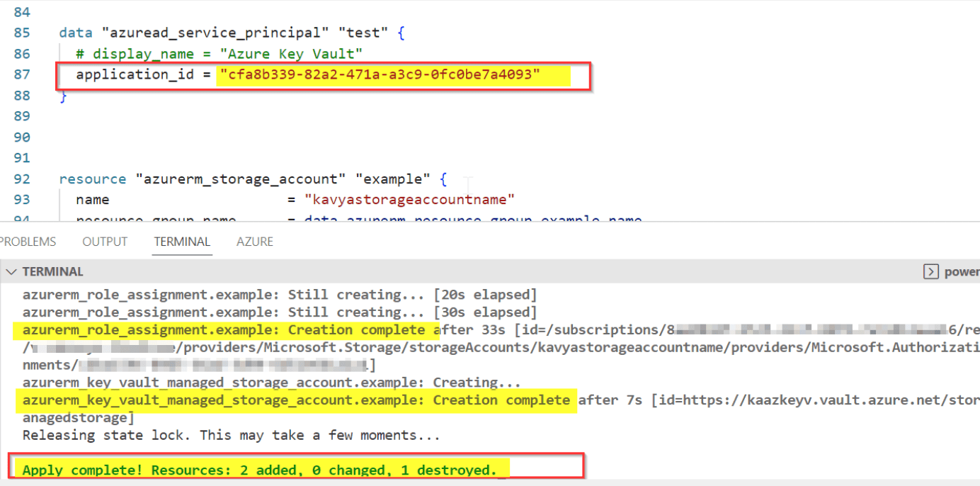Click the powershell terminal icon
This screenshot has height=486, width=980.
point(930,271)
